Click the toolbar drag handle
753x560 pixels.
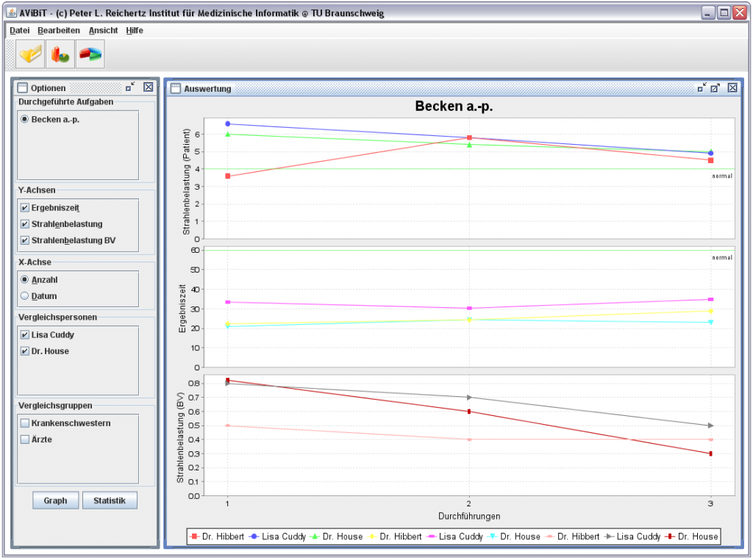coord(10,54)
